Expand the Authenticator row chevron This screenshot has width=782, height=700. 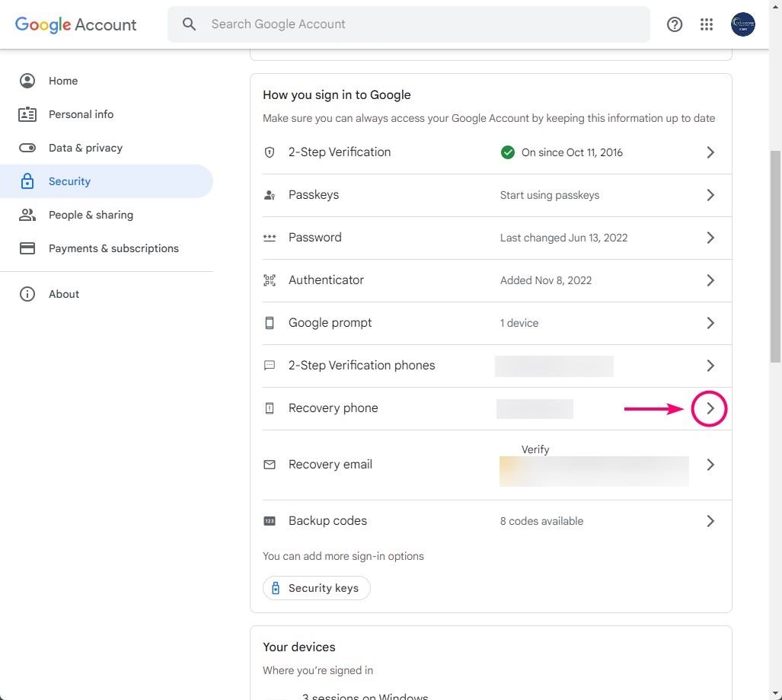[710, 280]
